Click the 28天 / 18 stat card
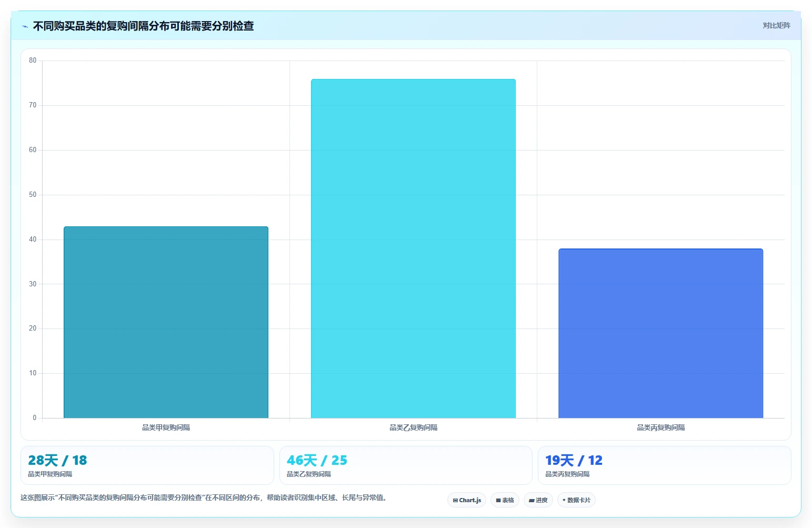The image size is (812, 528). [x=147, y=465]
